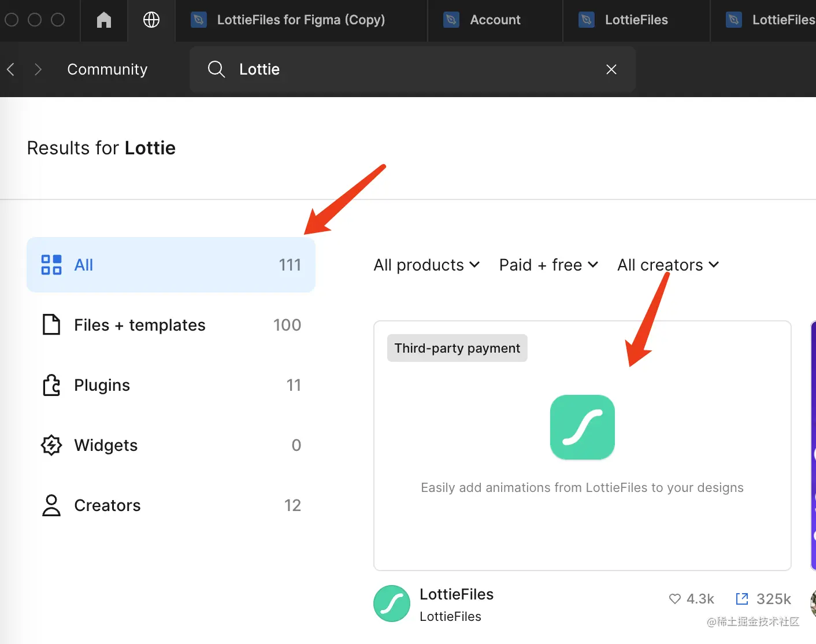Click the Files document icon
This screenshot has height=644, width=816.
pos(51,325)
